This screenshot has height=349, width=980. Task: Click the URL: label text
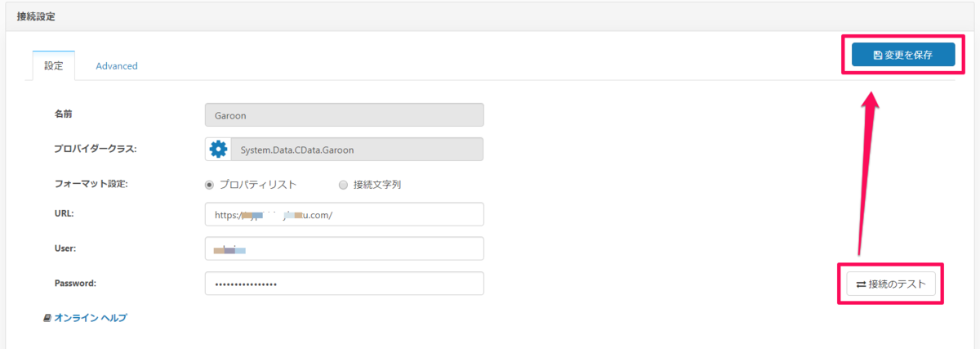coord(65,213)
